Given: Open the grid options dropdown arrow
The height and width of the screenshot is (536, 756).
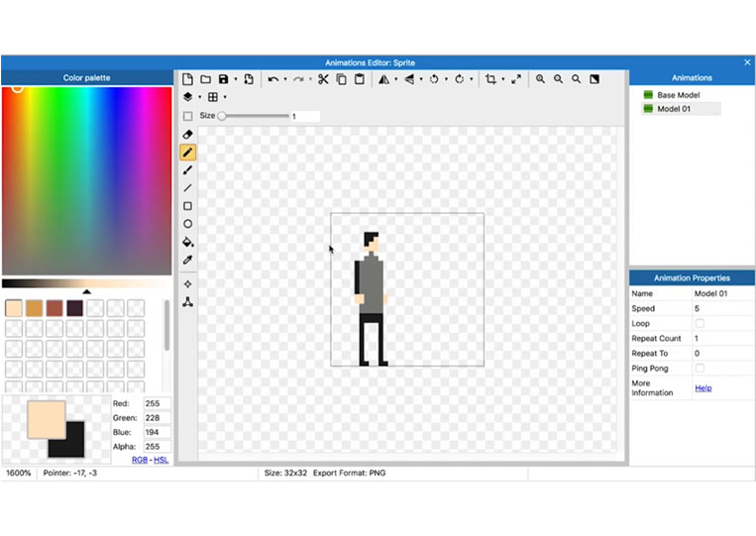Looking at the screenshot, I should coord(225,97).
